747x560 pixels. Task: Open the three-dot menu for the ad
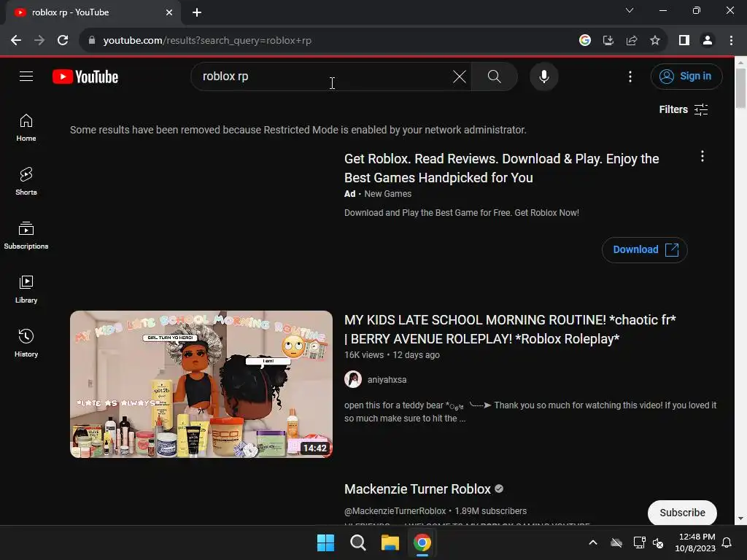(703, 156)
